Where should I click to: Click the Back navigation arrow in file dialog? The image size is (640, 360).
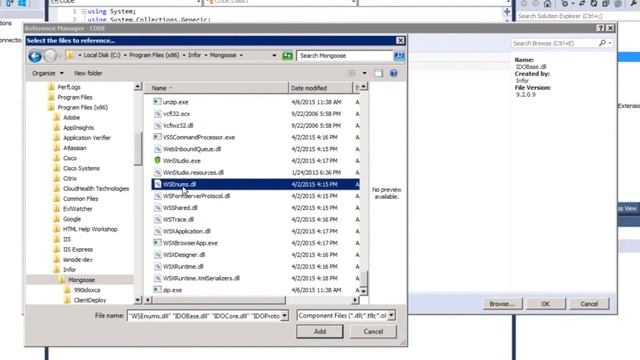pos(35,56)
